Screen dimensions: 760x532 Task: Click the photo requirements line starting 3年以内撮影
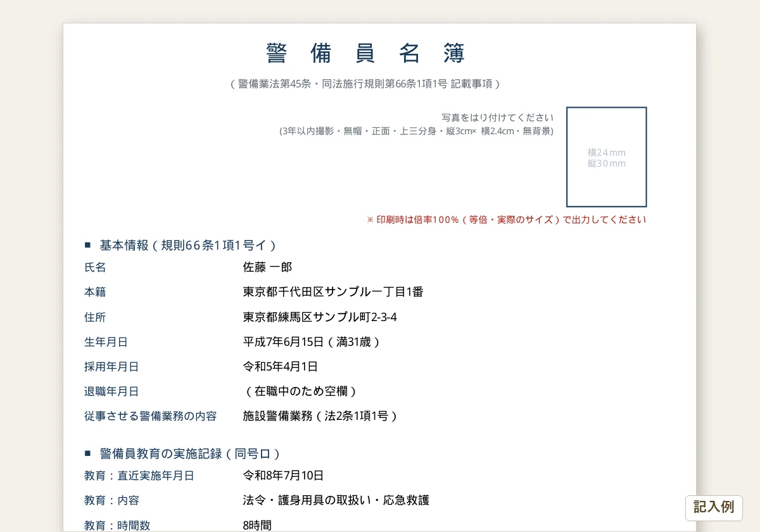point(417,131)
